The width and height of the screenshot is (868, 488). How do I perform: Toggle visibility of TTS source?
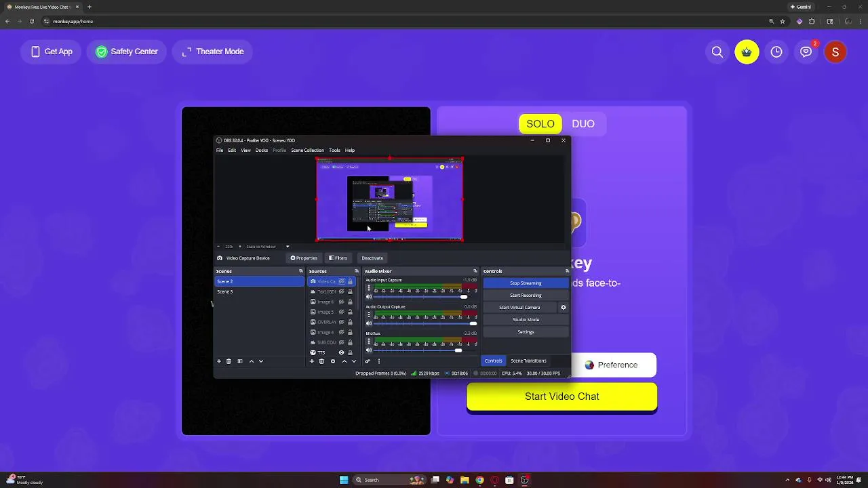(x=341, y=352)
